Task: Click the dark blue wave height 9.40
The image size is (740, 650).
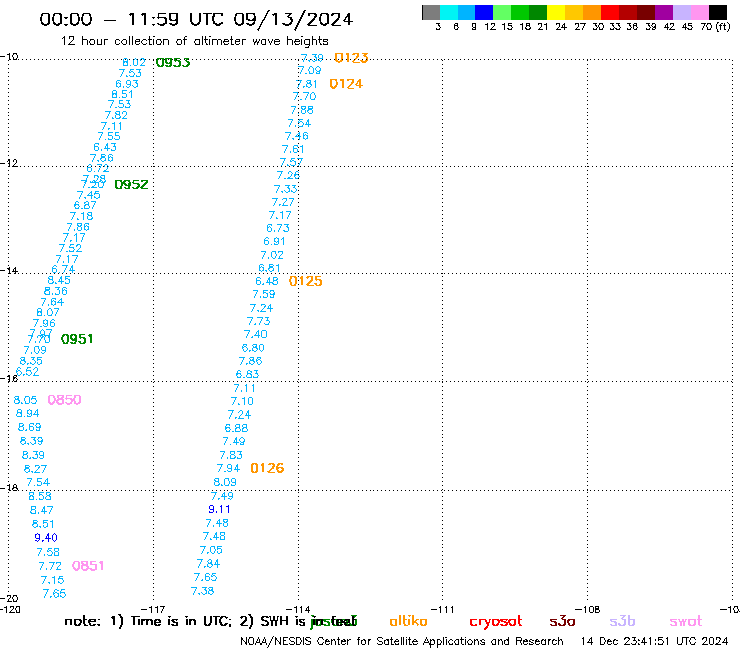Action: (46, 538)
